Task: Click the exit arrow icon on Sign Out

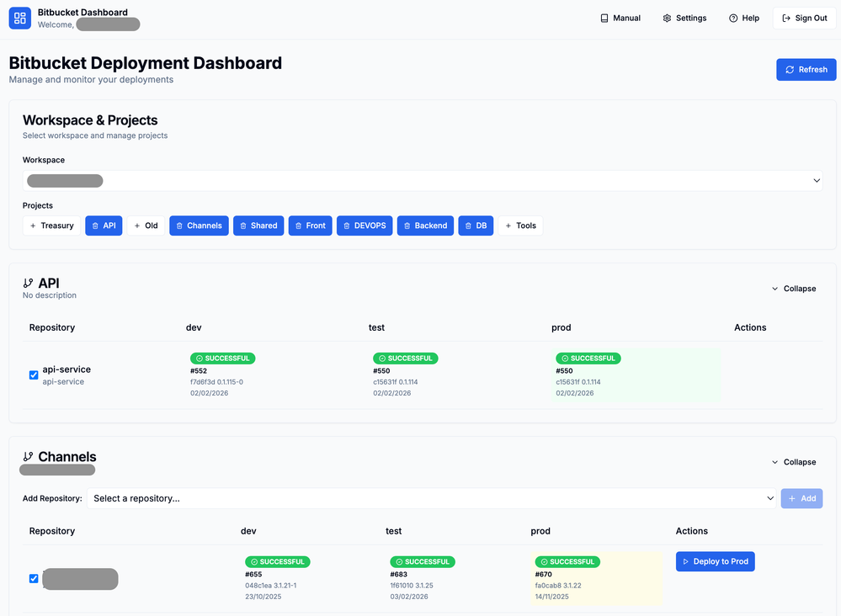Action: coord(786,19)
